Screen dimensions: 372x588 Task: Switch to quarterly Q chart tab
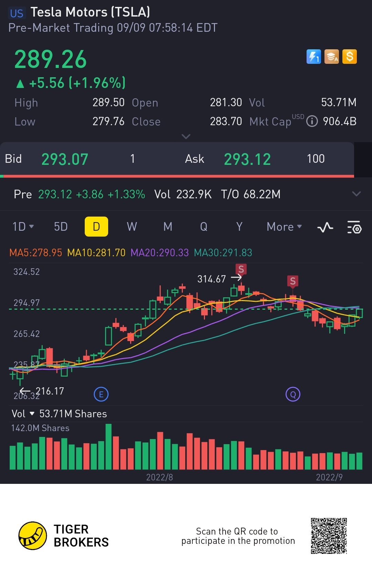(x=204, y=227)
